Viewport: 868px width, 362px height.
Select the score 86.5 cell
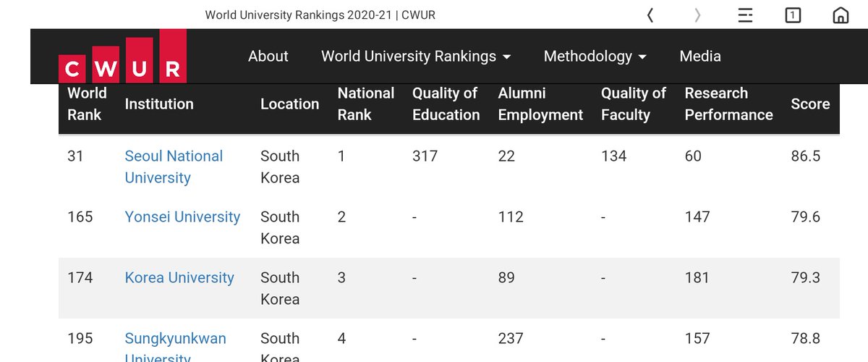pos(806,156)
